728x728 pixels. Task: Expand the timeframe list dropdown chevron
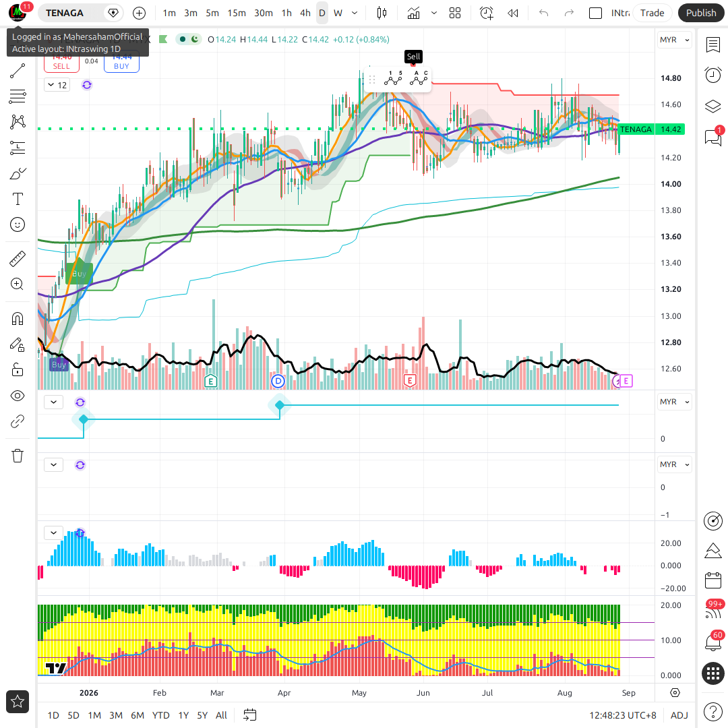click(355, 13)
